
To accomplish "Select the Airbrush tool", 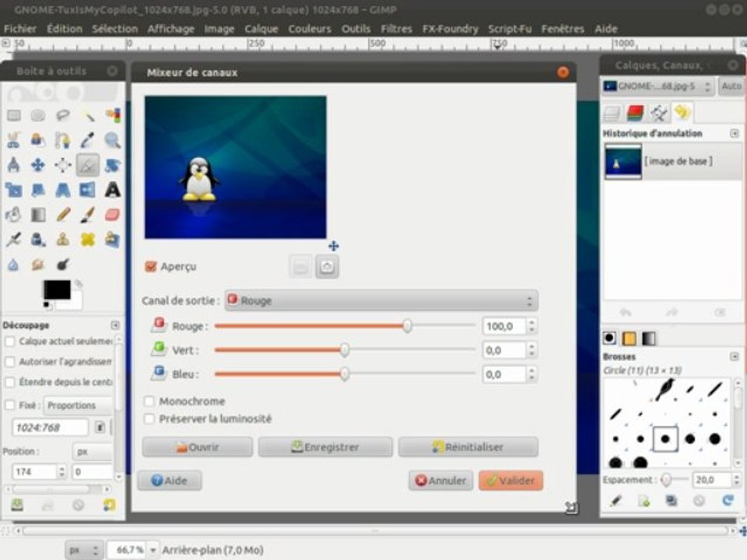I will (x=14, y=239).
